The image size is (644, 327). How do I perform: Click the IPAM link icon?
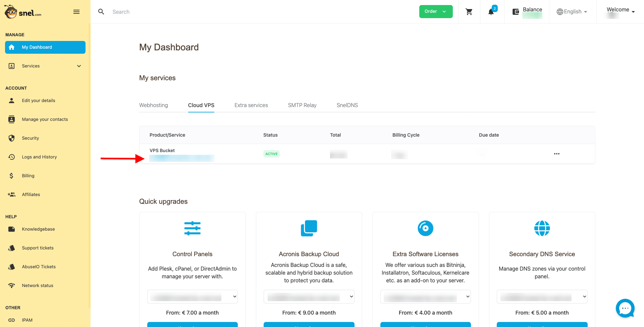12,320
